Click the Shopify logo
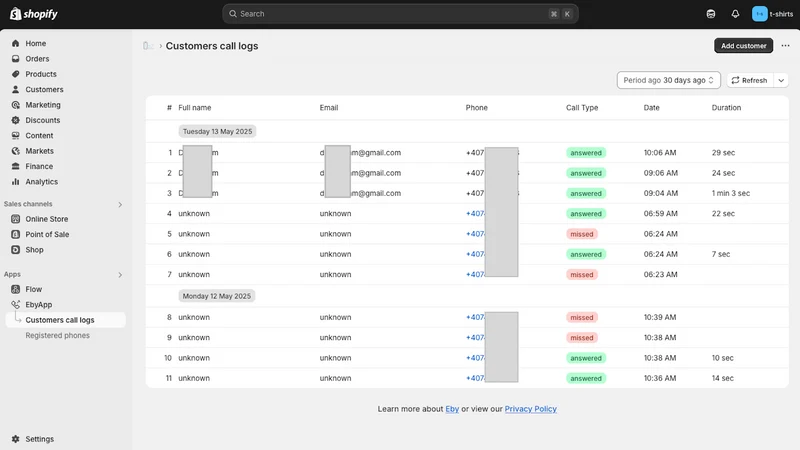The height and width of the screenshot is (450, 800). (x=34, y=14)
